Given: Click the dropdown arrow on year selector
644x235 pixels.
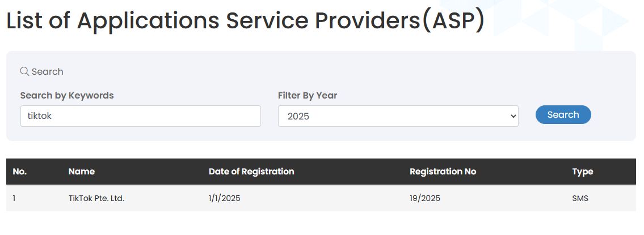Looking at the screenshot, I should 513,116.
